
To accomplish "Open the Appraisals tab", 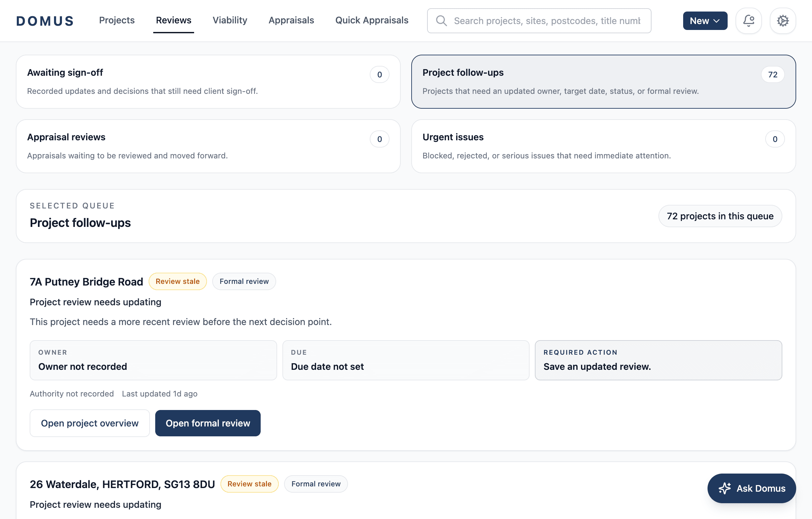I will tap(291, 20).
